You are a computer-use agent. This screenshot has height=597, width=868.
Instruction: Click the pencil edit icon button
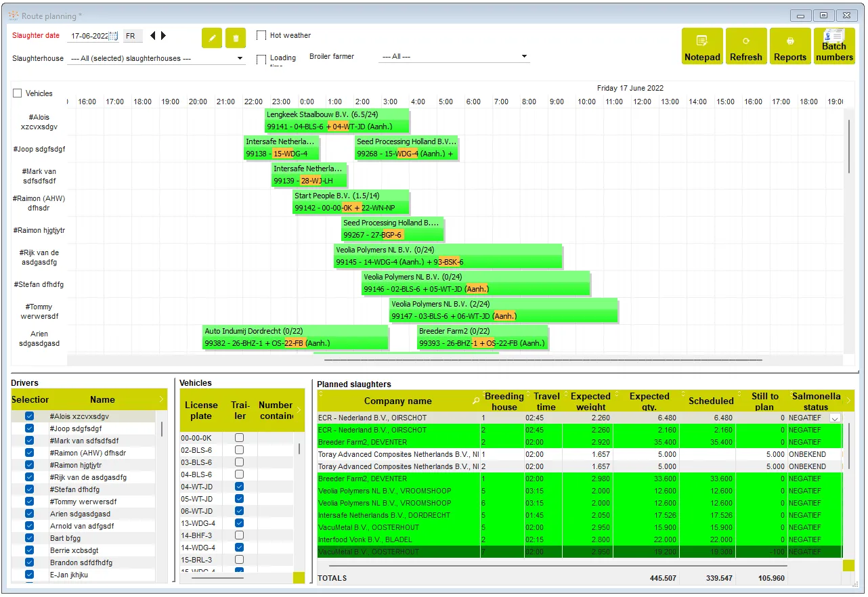(x=212, y=39)
